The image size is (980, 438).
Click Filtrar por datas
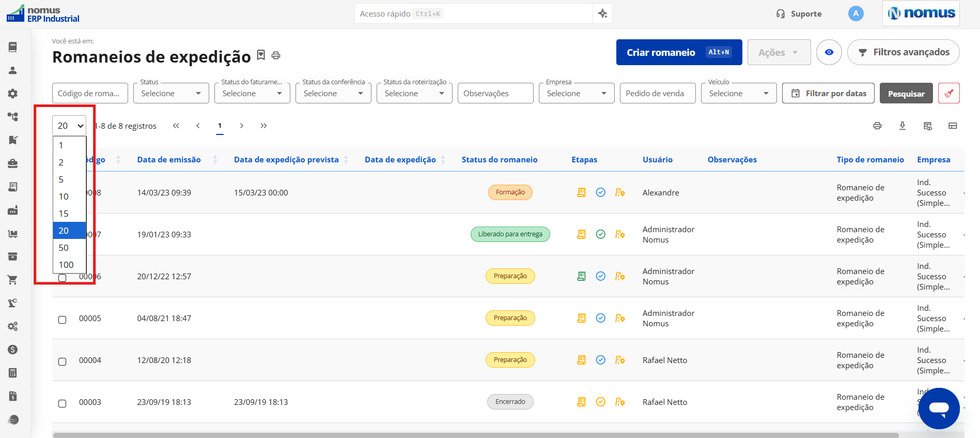[x=828, y=93]
